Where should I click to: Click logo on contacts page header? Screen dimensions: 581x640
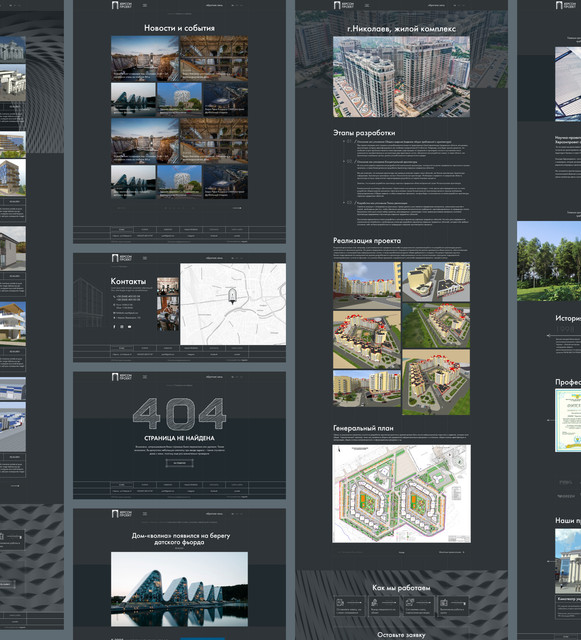point(122,258)
